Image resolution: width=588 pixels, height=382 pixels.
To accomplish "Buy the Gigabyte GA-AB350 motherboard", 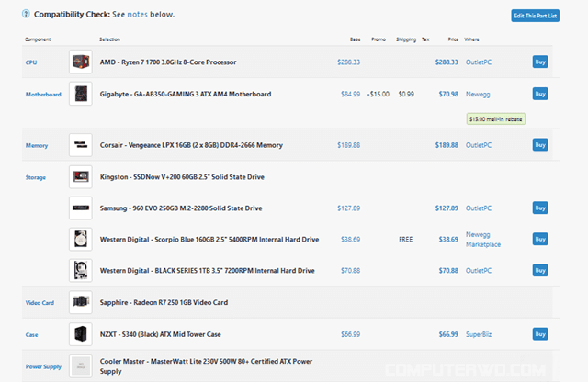I will pyautogui.click(x=540, y=94).
